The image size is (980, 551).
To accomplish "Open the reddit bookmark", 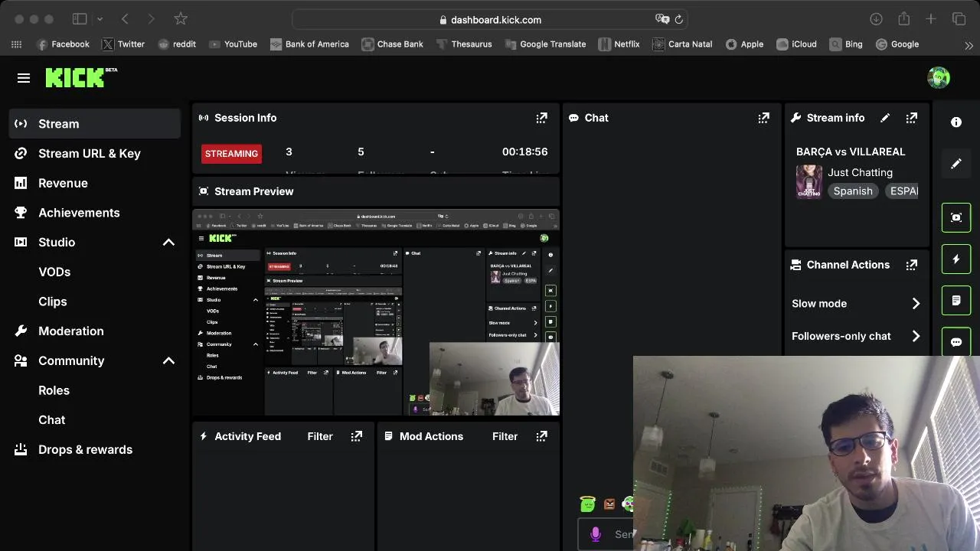I will 177,44.
